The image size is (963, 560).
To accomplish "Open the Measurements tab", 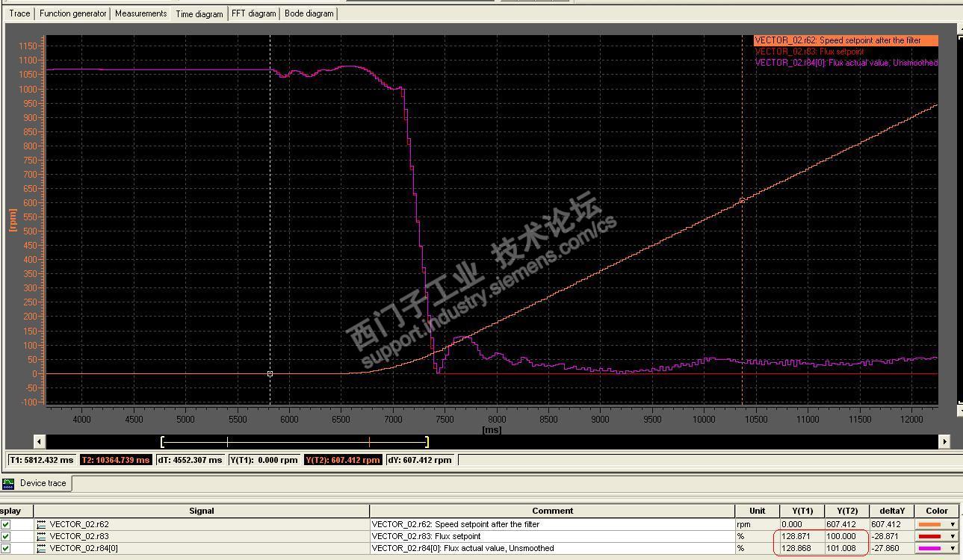I will pos(141,13).
